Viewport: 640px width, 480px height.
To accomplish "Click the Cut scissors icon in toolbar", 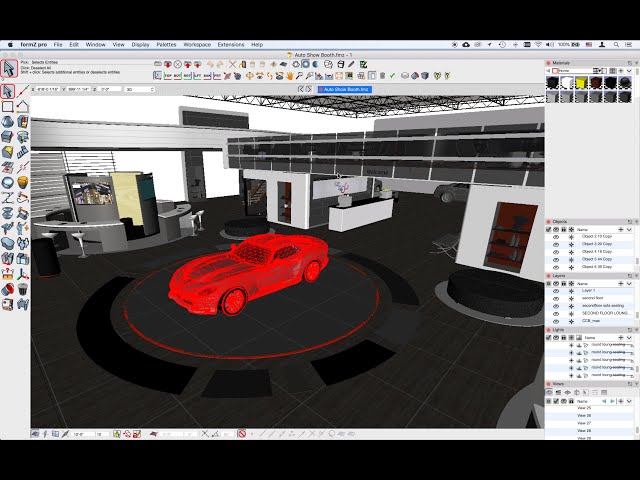I will click(232, 64).
